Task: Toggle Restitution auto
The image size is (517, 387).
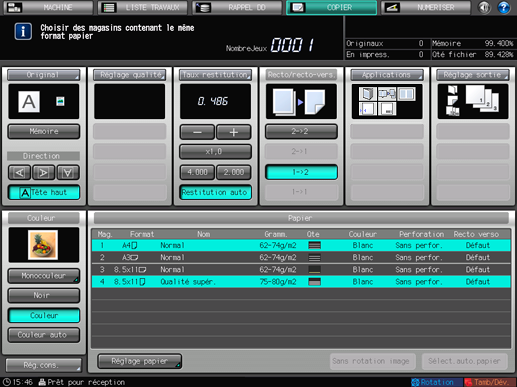Action: coord(215,192)
